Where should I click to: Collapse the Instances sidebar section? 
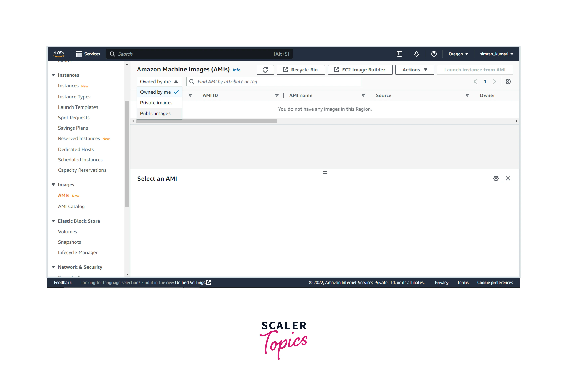tap(53, 75)
